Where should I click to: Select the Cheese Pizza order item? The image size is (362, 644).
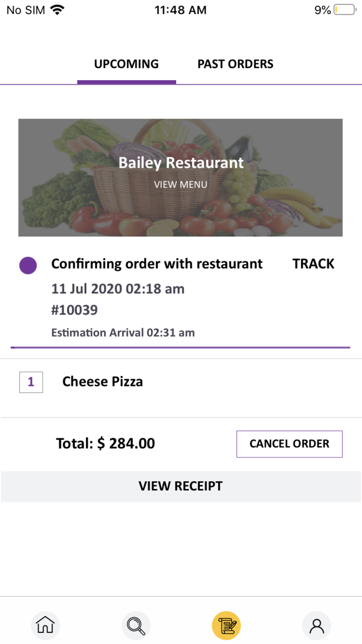(x=102, y=382)
